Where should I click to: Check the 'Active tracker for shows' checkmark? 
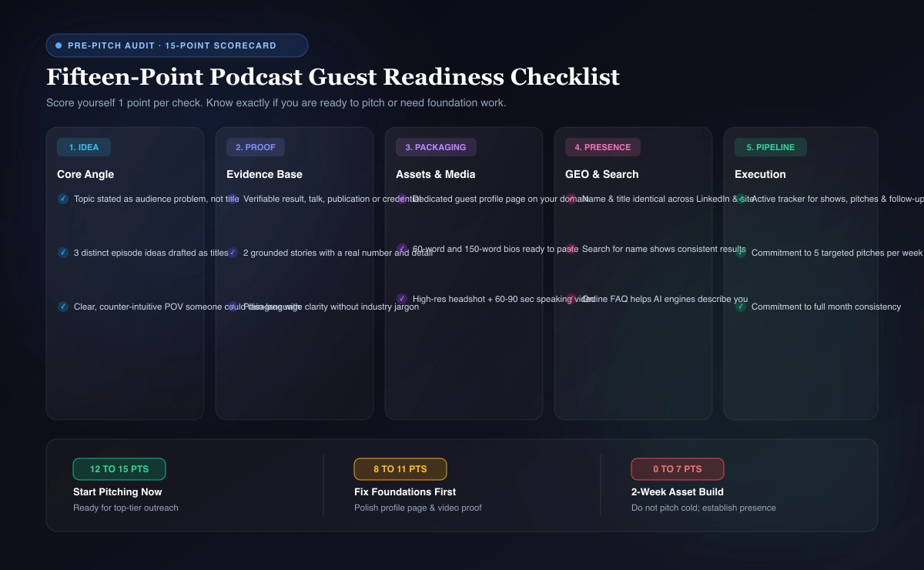click(x=741, y=199)
